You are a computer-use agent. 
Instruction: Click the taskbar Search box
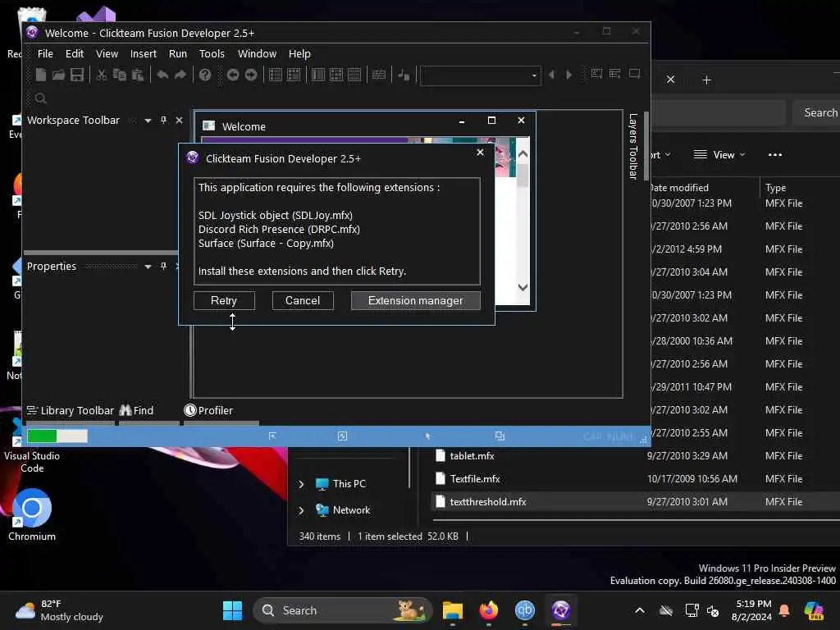pos(342,610)
